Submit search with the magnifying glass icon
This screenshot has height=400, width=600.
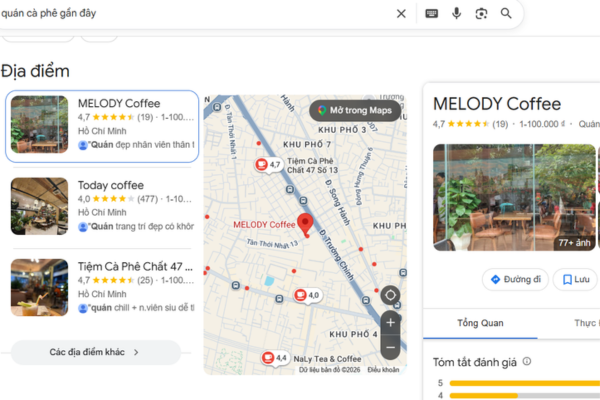tap(506, 13)
